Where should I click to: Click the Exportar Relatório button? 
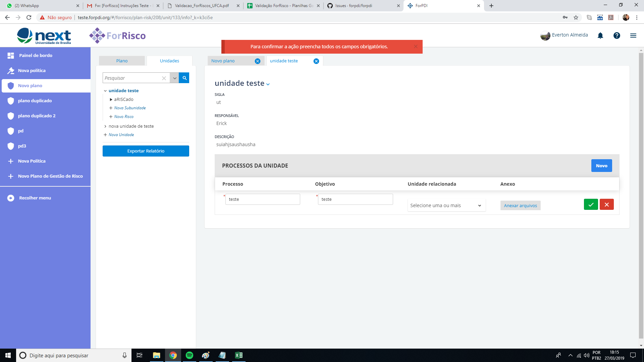tap(146, 151)
